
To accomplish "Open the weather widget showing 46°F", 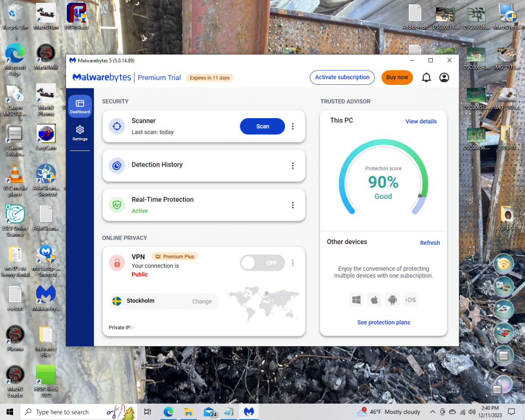I will (x=388, y=412).
